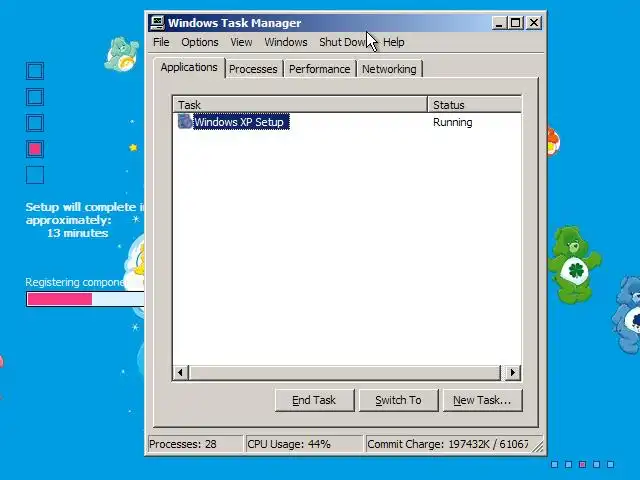Click the Task Manager title bar icon
Image resolution: width=640 pixels, height=480 pixels.
click(x=157, y=23)
